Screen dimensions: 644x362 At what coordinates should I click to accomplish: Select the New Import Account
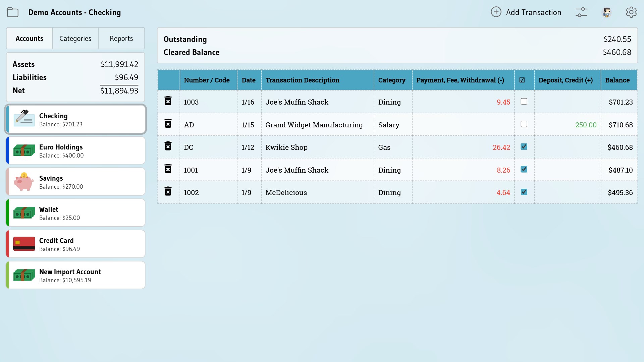click(x=75, y=275)
